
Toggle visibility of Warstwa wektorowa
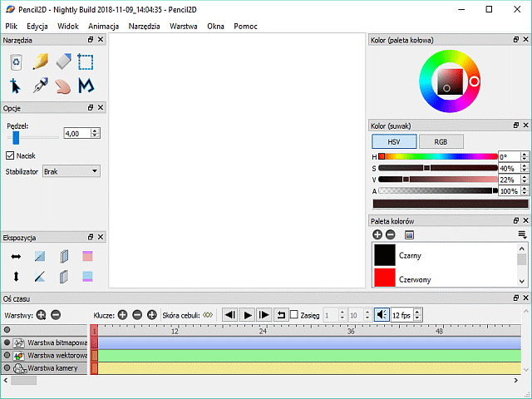tap(7, 355)
